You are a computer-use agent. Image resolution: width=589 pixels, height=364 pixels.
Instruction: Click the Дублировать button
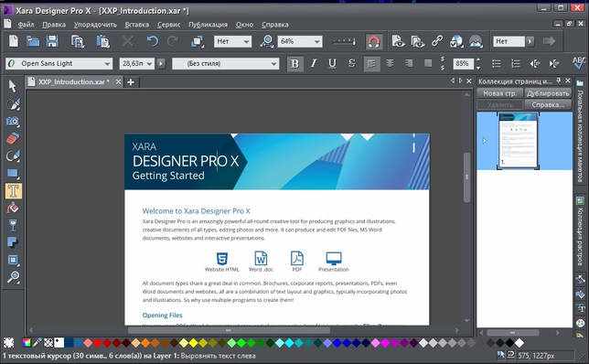tap(548, 93)
